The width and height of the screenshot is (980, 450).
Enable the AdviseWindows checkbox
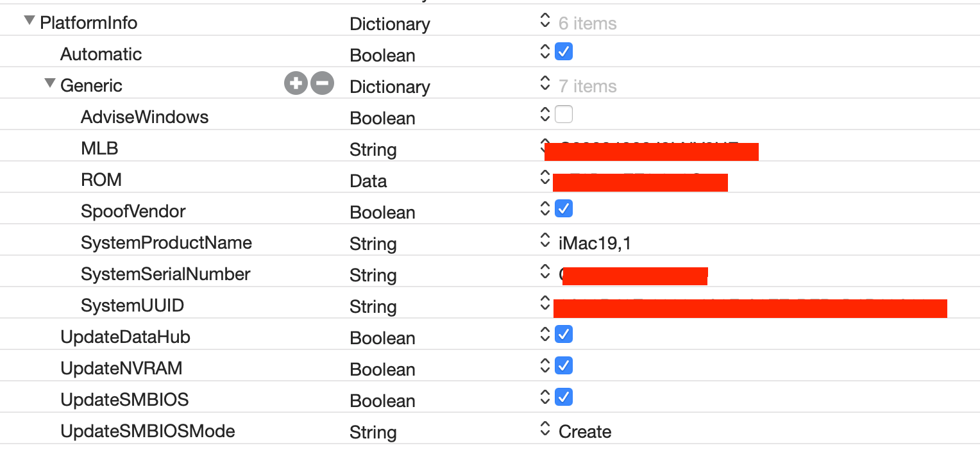[564, 115]
